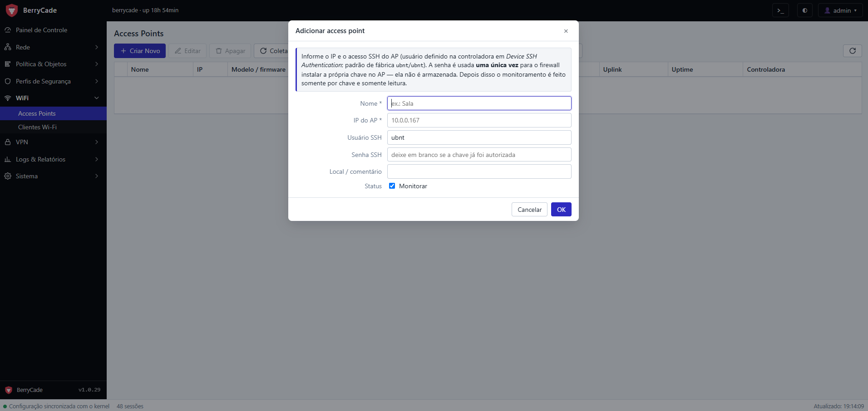Close the Adicionar access point dialog
868x411 pixels.
point(566,31)
